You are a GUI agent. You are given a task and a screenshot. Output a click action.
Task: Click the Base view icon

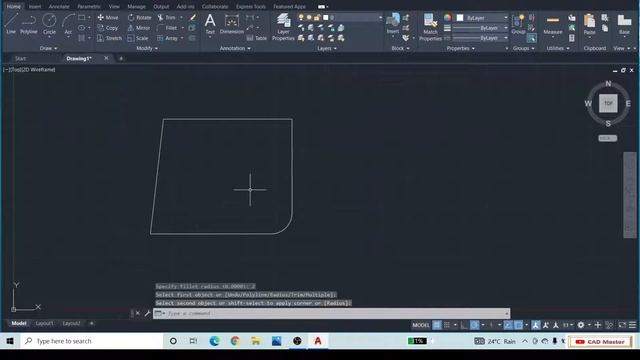pyautogui.click(x=624, y=23)
